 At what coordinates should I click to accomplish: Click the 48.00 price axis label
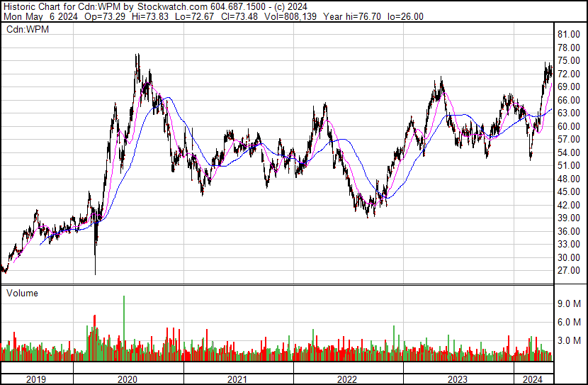tap(569, 179)
